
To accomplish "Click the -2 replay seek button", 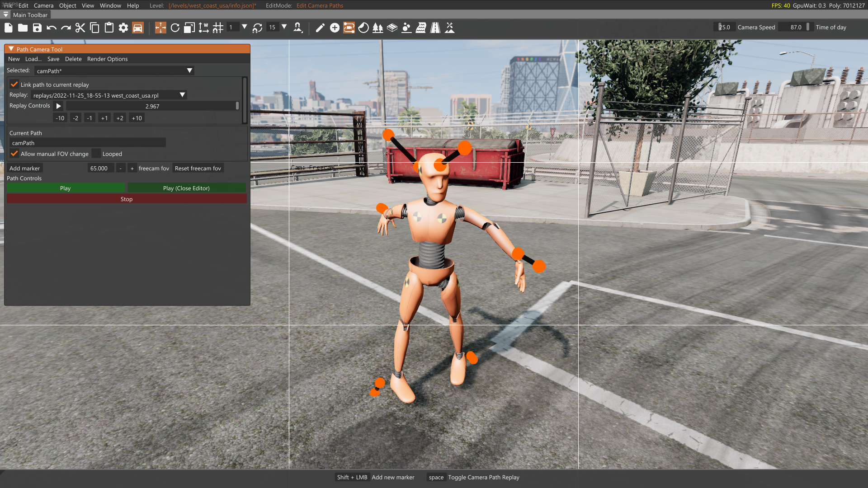I will coord(75,118).
